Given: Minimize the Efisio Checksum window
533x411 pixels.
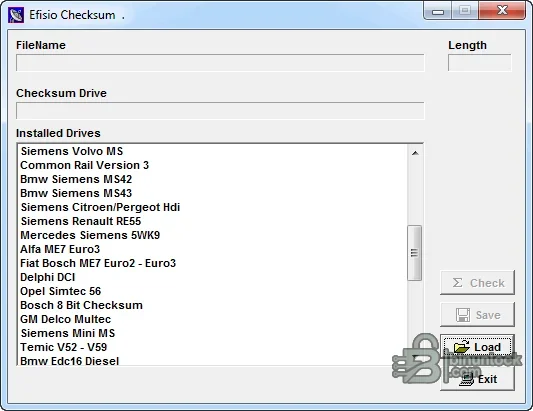Looking at the screenshot, I should click(x=438, y=11).
